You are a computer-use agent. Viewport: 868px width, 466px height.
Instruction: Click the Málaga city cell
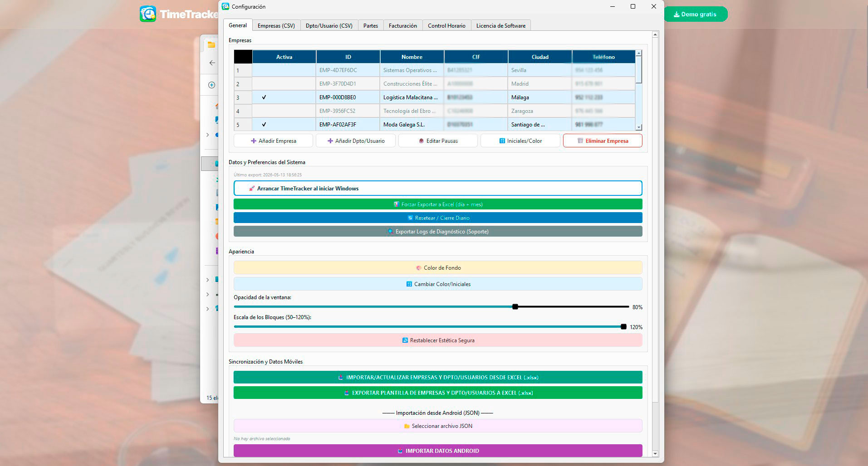pos(540,97)
